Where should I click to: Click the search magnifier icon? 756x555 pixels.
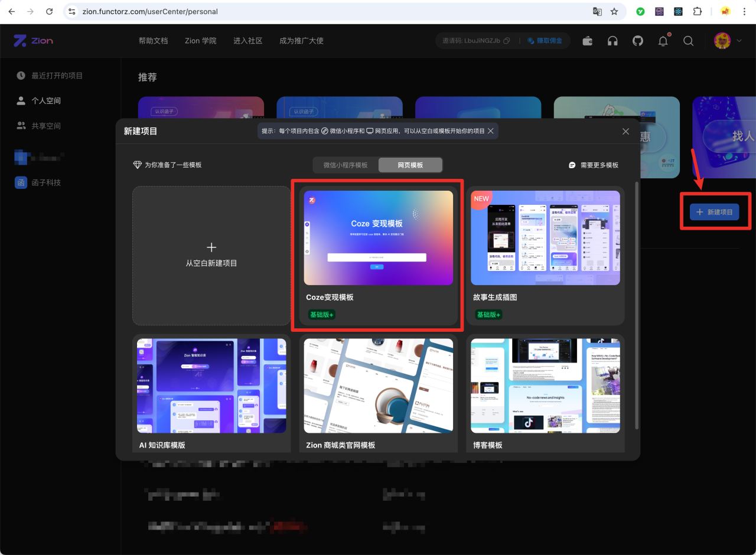[x=688, y=41]
